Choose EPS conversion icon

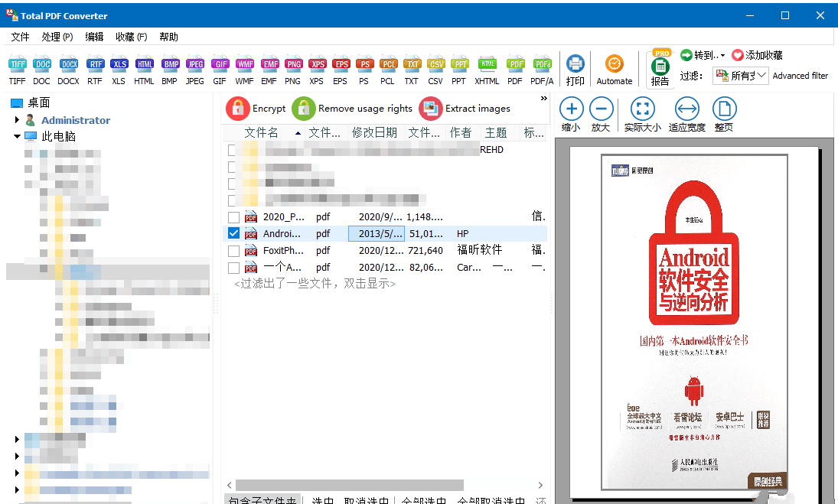click(x=341, y=70)
